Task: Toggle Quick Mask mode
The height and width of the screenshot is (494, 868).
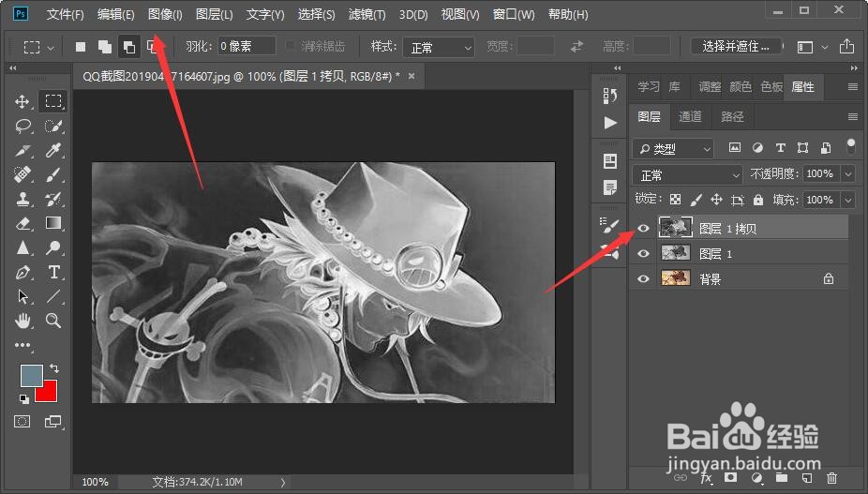Action: coord(22,422)
